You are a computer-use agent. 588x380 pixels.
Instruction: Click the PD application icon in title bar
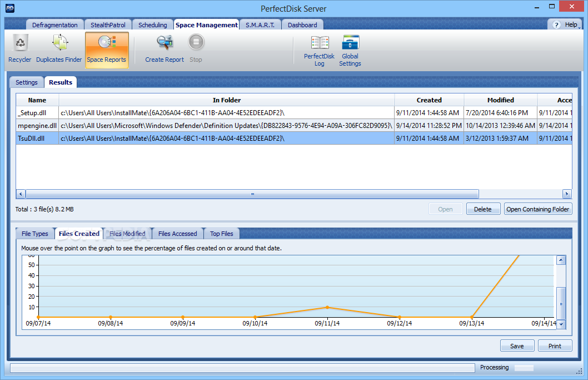[x=10, y=8]
